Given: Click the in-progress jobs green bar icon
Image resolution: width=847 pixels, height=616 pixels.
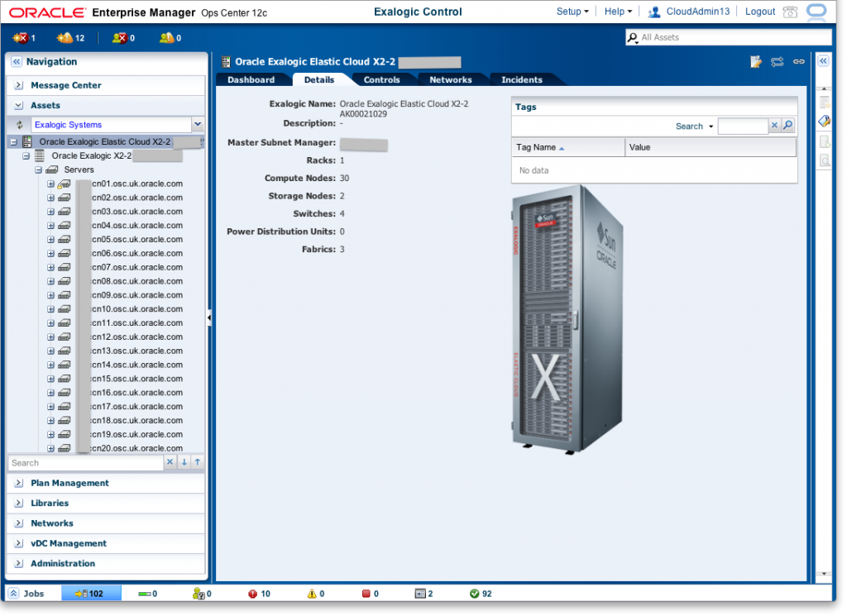Looking at the screenshot, I should [144, 594].
